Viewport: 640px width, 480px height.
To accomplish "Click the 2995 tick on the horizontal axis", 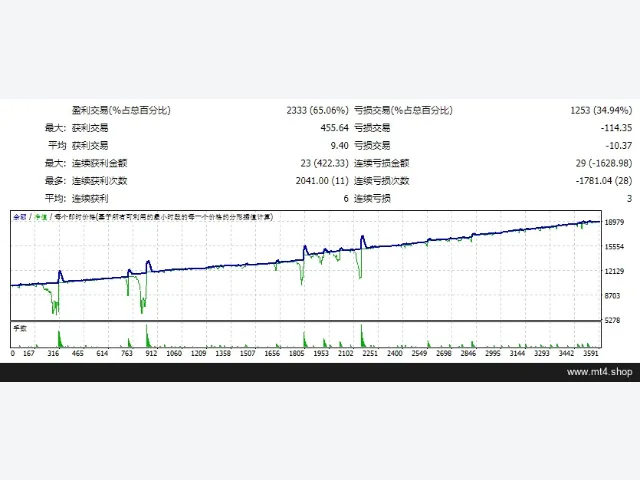I will click(x=492, y=353).
